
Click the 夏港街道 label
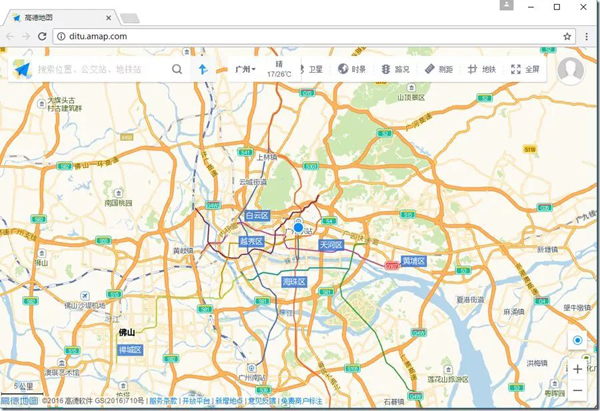click(470, 300)
